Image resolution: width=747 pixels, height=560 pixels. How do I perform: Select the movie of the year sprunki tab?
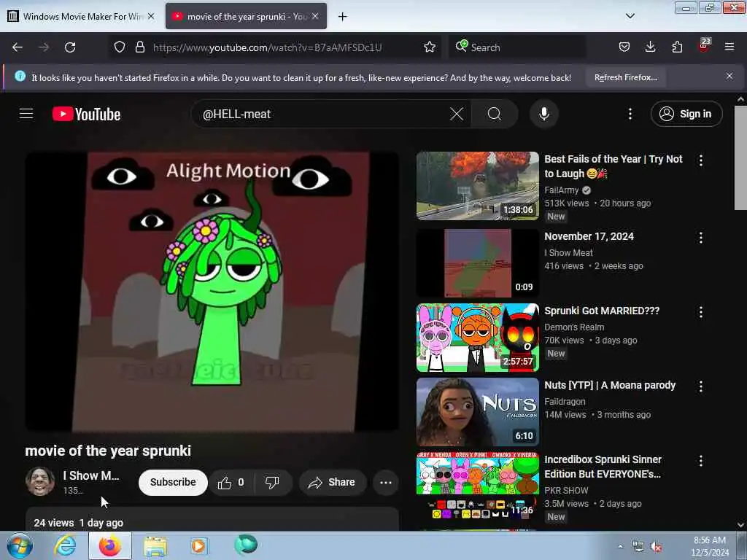[246, 16]
